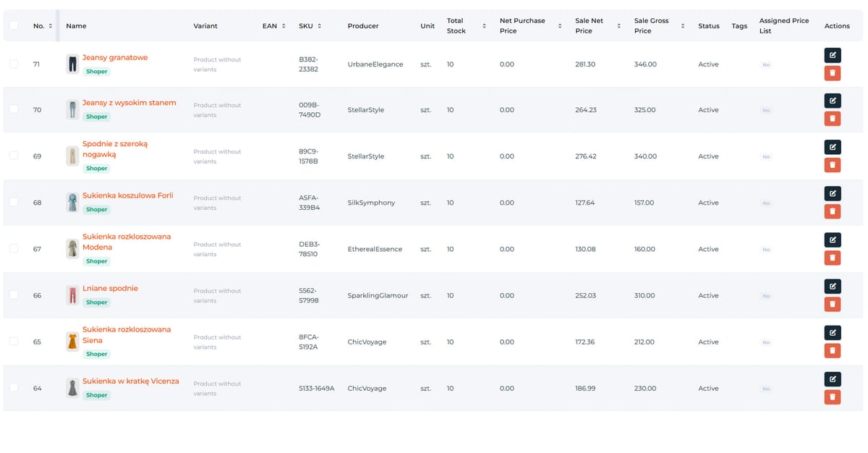Edit Sukienka rozkloszowana Siena
The height and width of the screenshot is (453, 868).
point(833,332)
